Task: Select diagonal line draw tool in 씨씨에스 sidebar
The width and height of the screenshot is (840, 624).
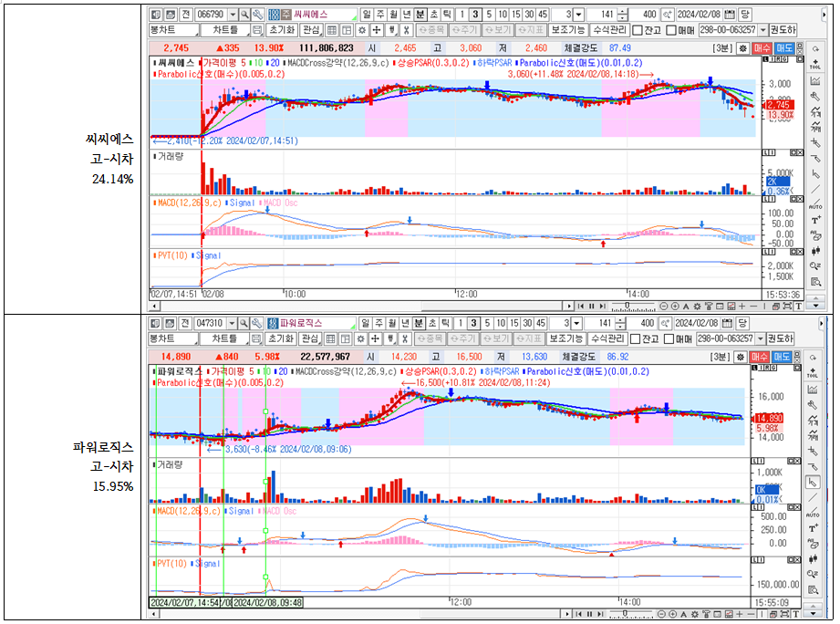Action: tap(815, 190)
